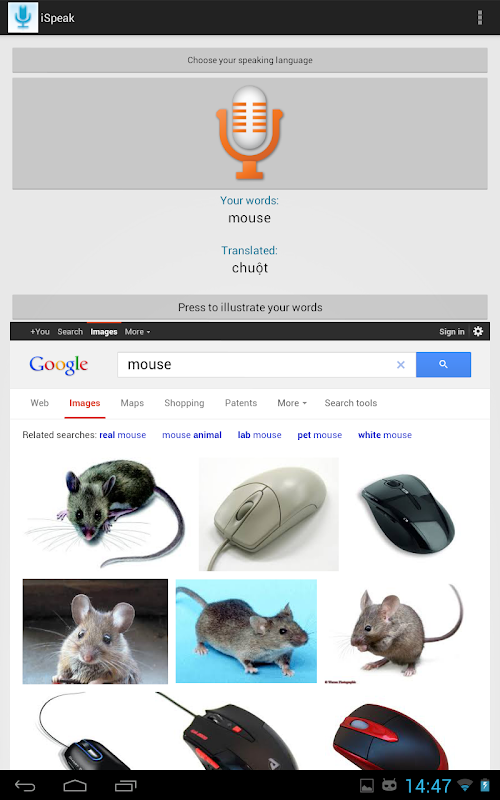Expand the More dropdown beside Patents
Image resolution: width=500 pixels, height=800 pixels.
pyautogui.click(x=292, y=403)
